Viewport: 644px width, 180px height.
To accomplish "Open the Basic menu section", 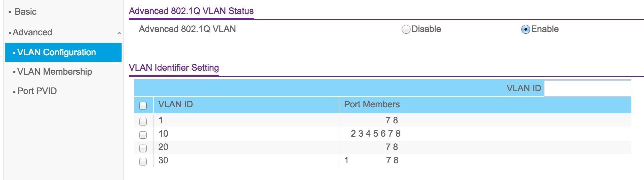I will [25, 12].
